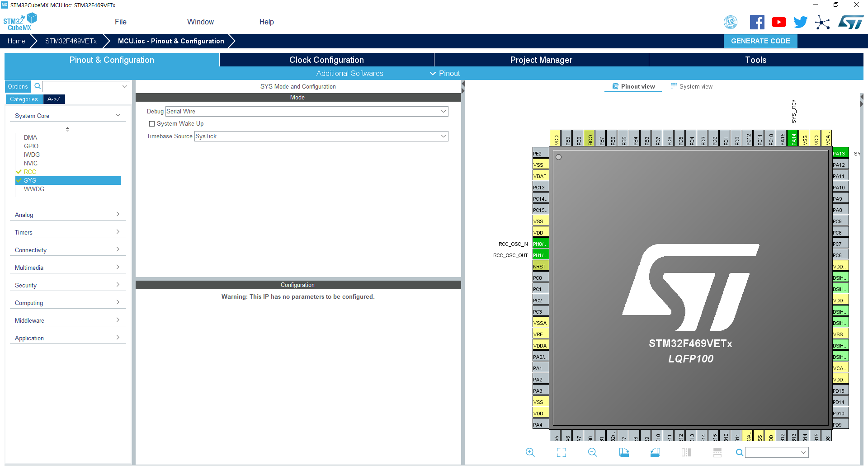This screenshot has height=470, width=868.
Task: Zoom out of the chip pinout
Action: tap(593, 452)
